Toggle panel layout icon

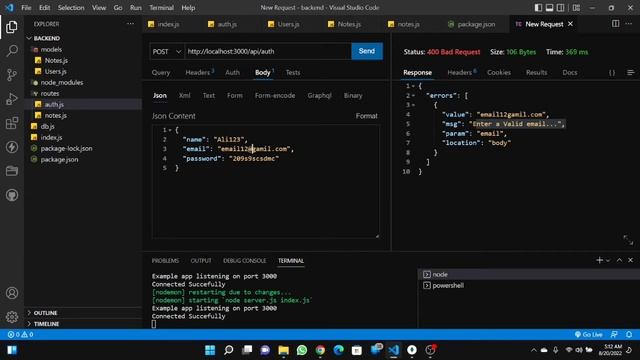pos(549,8)
